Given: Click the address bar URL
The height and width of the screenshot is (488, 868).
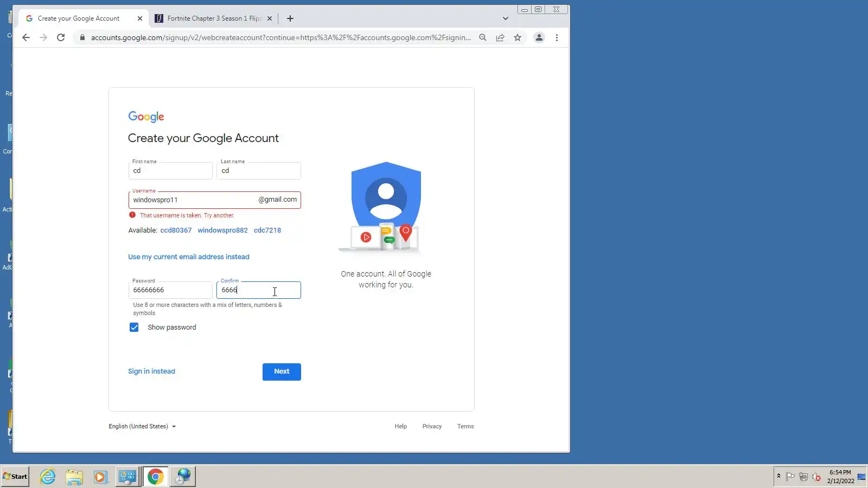Looking at the screenshot, I should click(x=280, y=37).
